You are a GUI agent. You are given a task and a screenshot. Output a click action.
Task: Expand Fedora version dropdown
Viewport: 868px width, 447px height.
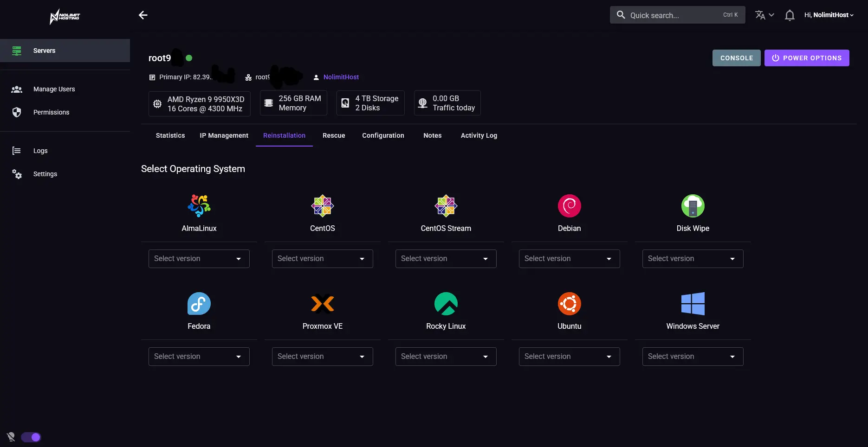click(x=199, y=357)
